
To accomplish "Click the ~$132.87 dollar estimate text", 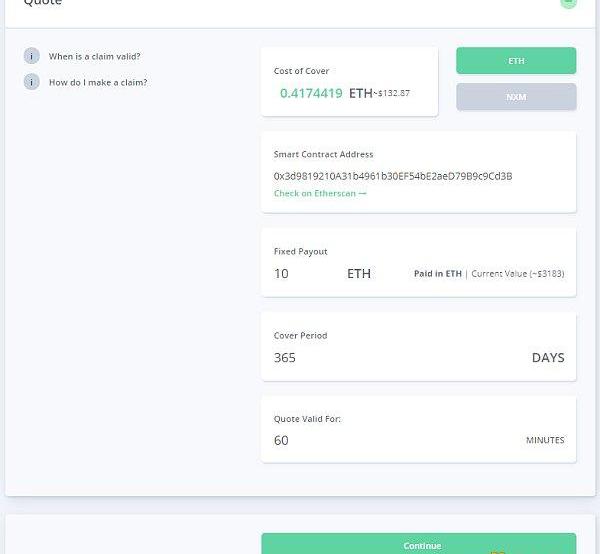I will coord(392,93).
